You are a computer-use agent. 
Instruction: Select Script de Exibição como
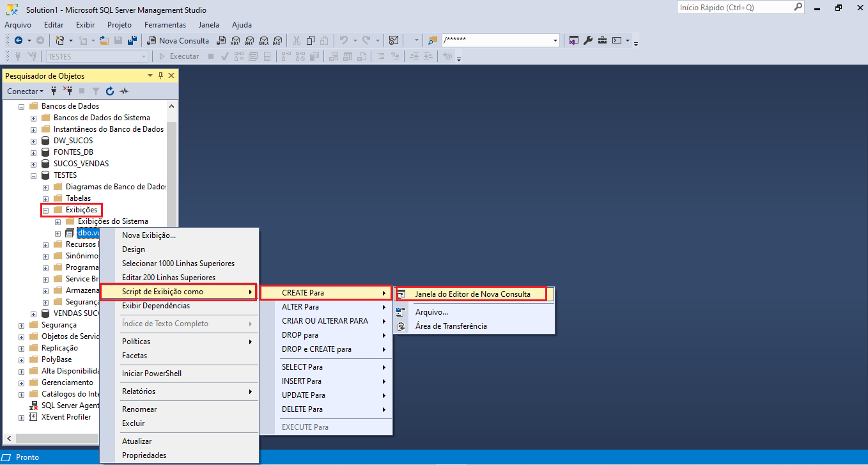tap(180, 292)
